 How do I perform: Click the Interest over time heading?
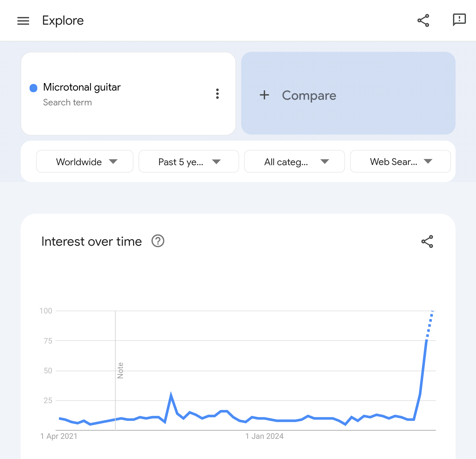click(92, 241)
